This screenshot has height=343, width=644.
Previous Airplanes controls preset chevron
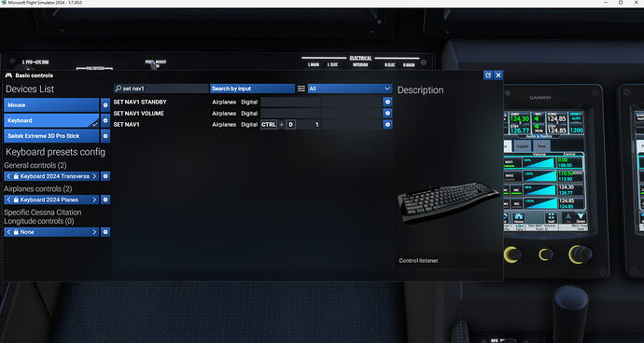click(x=8, y=199)
